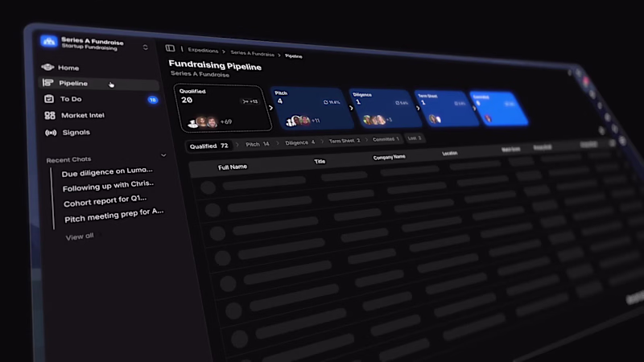Click the Series A Fundraise workspace logo
The image size is (644, 362).
48,41
